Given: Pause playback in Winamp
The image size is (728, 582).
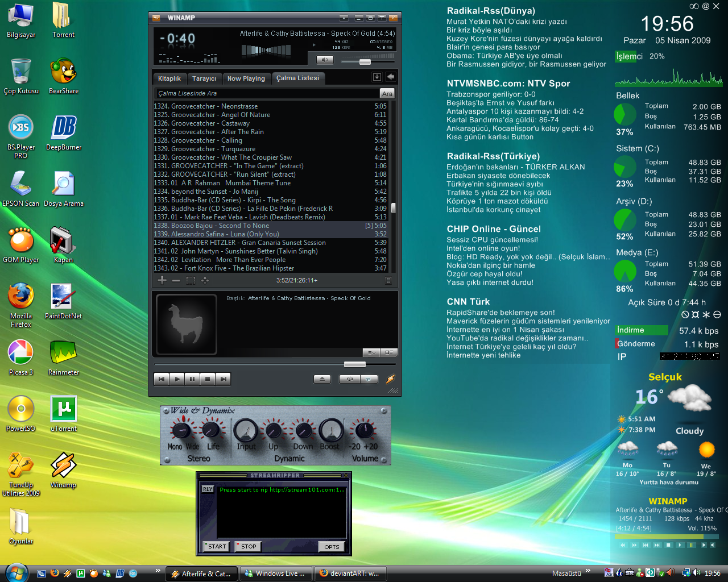Looking at the screenshot, I should (x=192, y=379).
